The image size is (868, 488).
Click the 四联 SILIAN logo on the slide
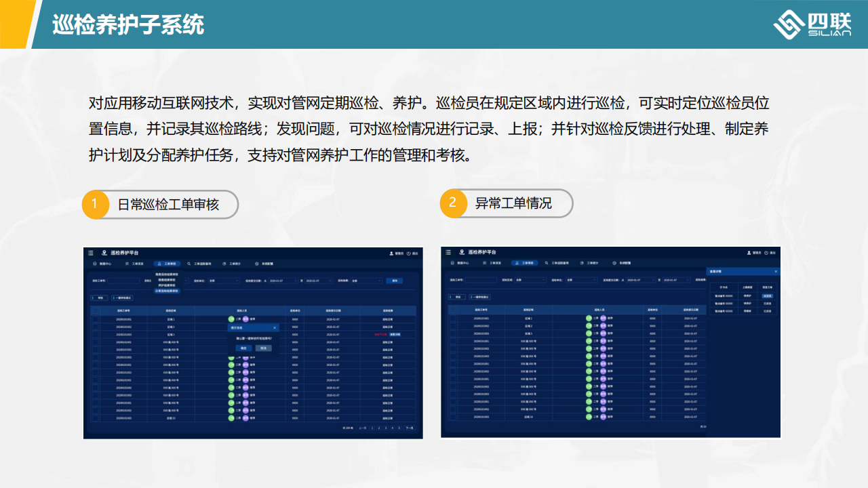(x=812, y=24)
